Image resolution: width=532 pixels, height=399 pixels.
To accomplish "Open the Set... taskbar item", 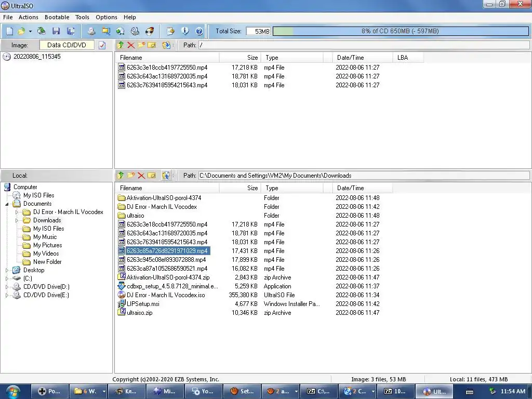I will pyautogui.click(x=243, y=392).
